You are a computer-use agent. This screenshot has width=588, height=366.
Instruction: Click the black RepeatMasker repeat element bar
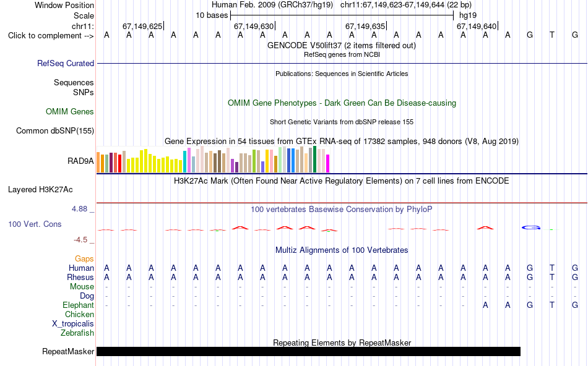(308, 351)
